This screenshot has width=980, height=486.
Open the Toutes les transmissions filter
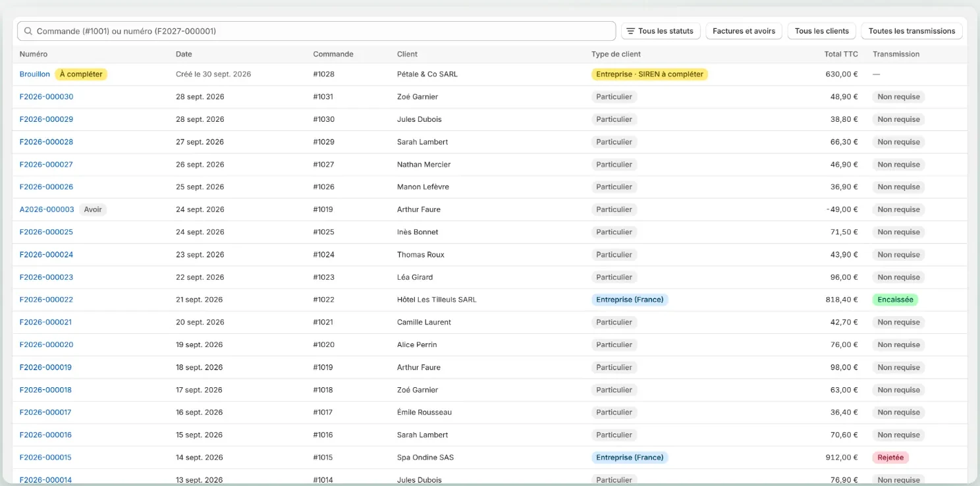click(912, 31)
